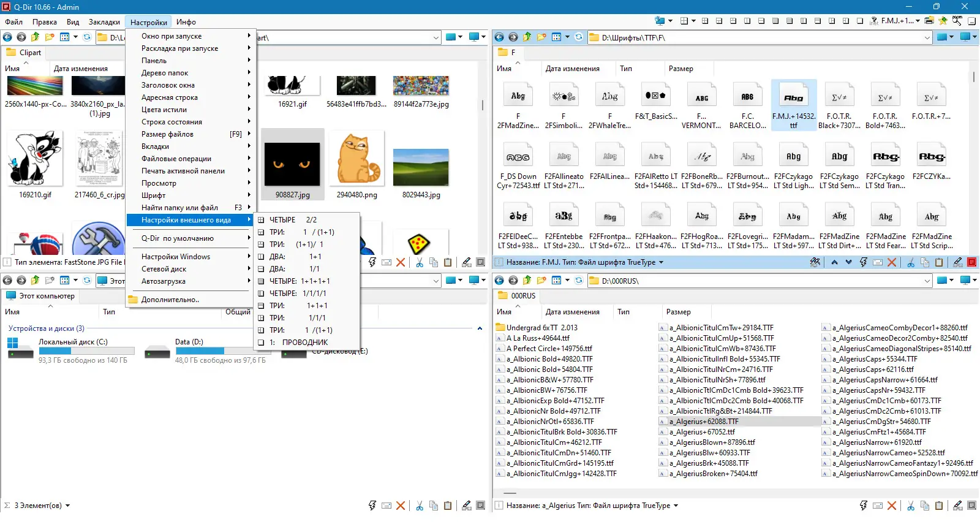The height and width of the screenshot is (527, 980).
Task: Click red X delete icon in F.M.J. status bar
Action: (892, 262)
